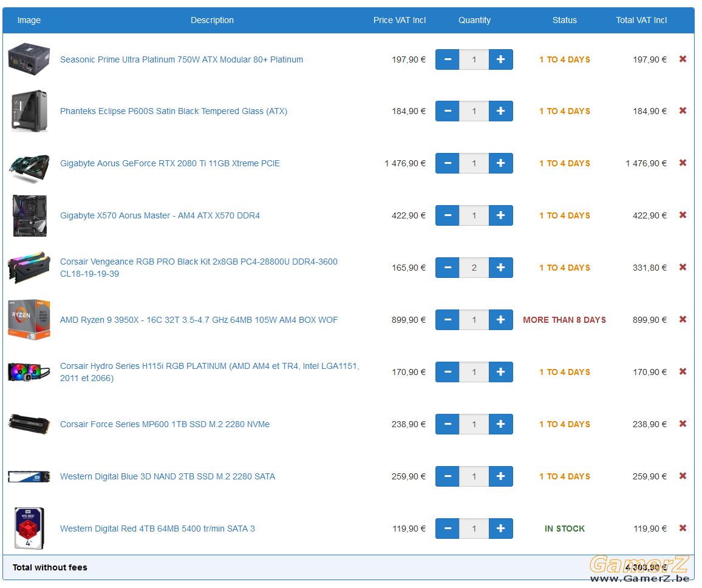Increase quantity of Gigabyte X570 Aorus Master
702x588 pixels.
[500, 215]
